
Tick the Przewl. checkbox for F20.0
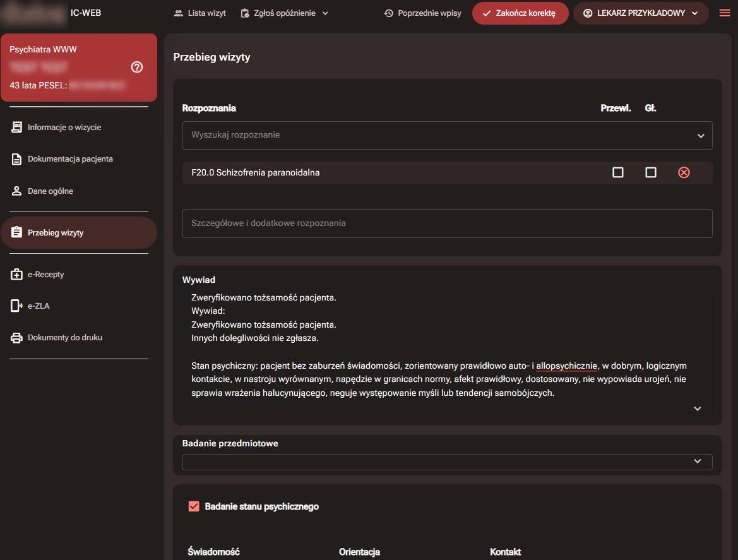[618, 172]
